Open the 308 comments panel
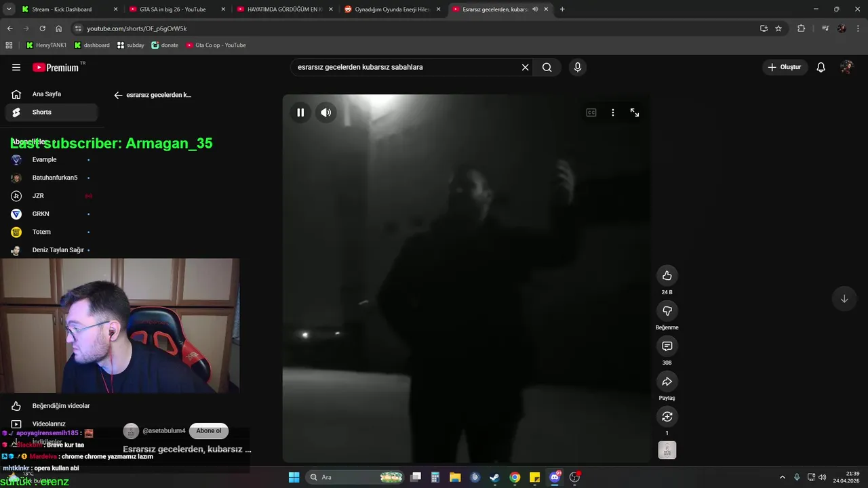This screenshot has width=868, height=488. pyautogui.click(x=667, y=346)
